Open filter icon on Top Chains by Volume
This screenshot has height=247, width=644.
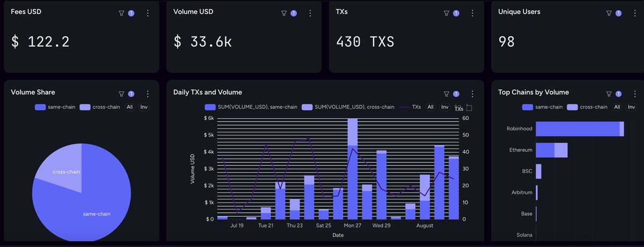coord(609,93)
